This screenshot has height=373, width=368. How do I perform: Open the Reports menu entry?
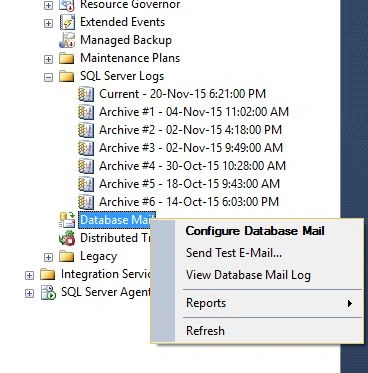point(206,303)
